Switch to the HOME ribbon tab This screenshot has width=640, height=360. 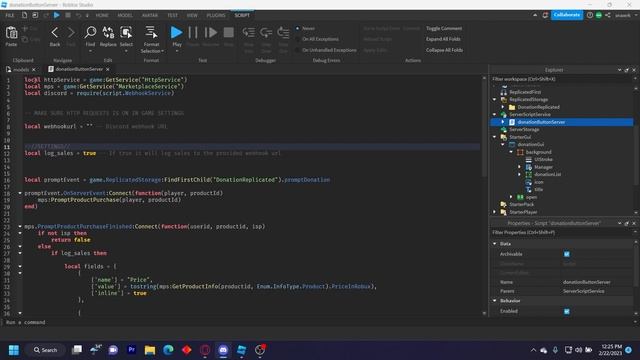tap(102, 15)
